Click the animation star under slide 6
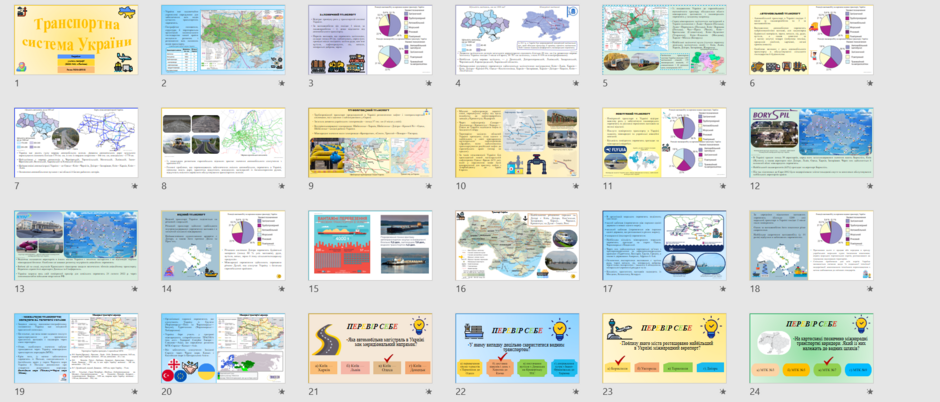Viewport: 940px width, 402px height. pos(870,83)
